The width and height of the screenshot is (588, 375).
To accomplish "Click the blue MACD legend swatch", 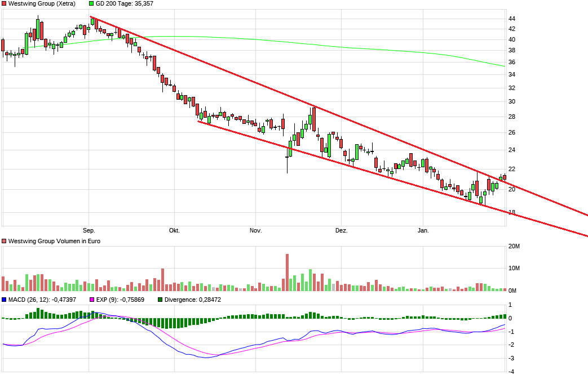I will click(x=4, y=300).
